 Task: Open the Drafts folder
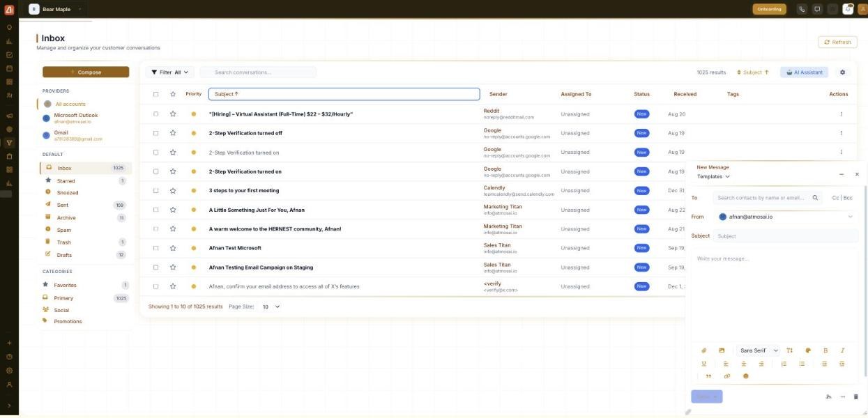(84, 255)
